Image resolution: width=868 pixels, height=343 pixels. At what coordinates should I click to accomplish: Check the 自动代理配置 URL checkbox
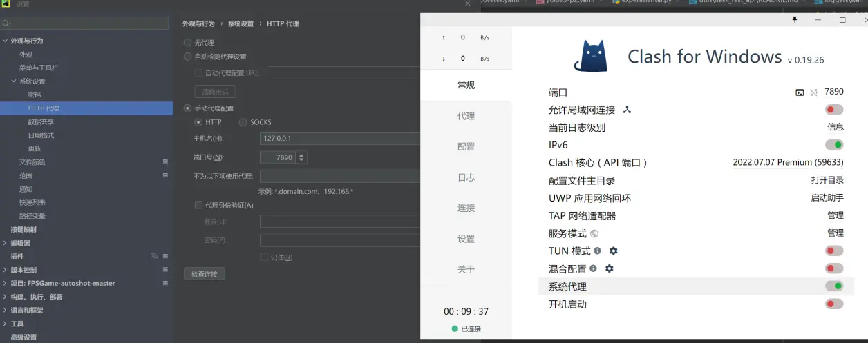(198, 72)
